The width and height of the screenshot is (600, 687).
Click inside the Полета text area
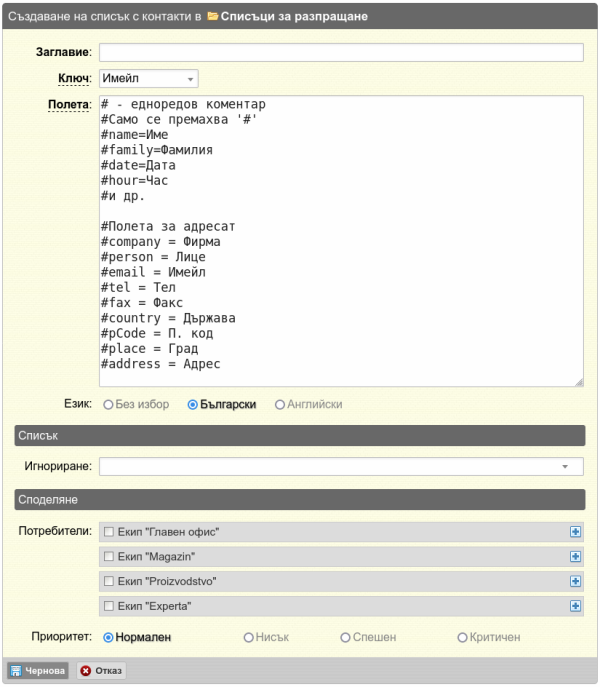341,241
